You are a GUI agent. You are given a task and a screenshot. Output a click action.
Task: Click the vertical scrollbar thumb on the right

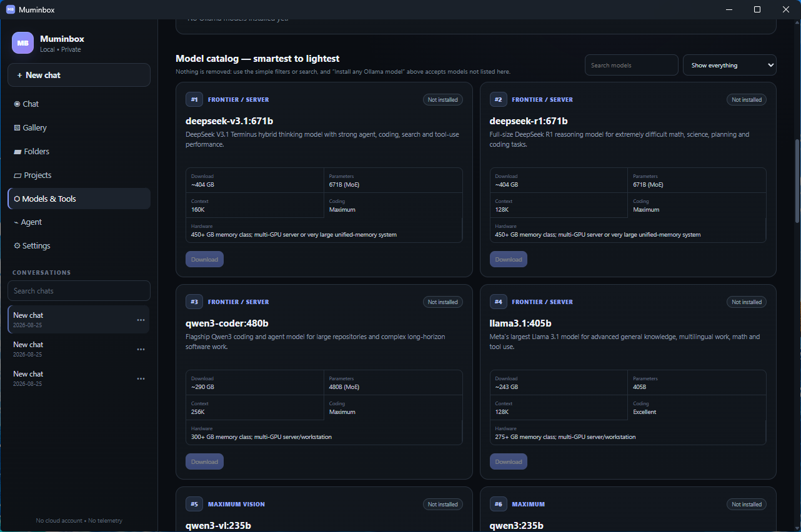click(797, 181)
